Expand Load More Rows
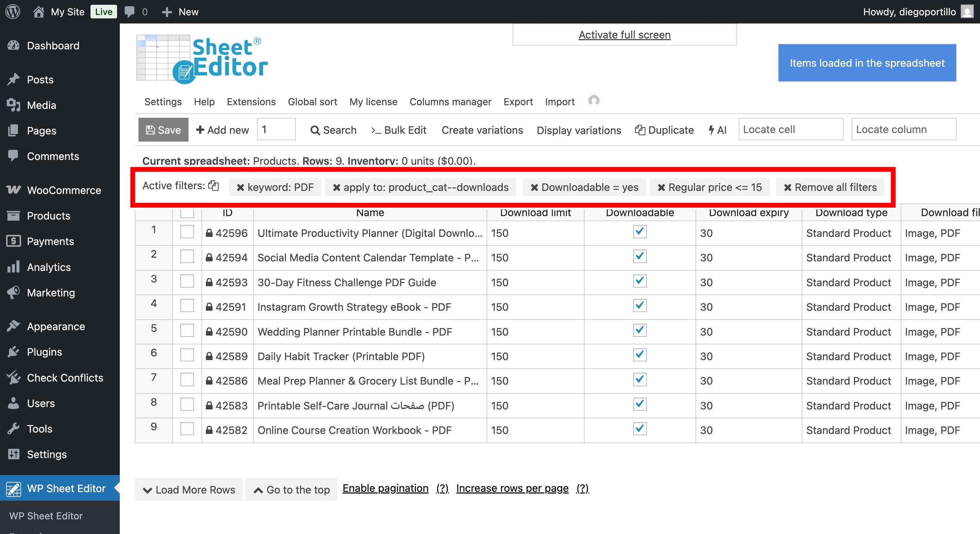The image size is (980, 534). pos(189,489)
